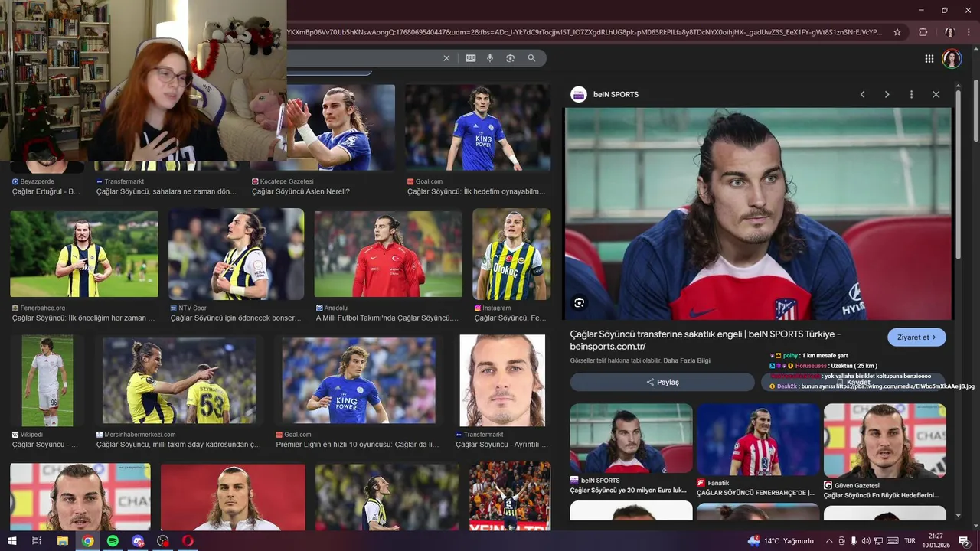Open Spotify from the taskbar
Viewport: 980px width, 551px height.
(113, 541)
